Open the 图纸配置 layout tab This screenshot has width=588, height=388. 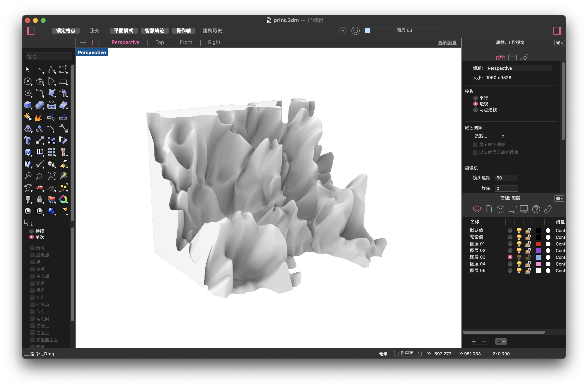pos(447,43)
